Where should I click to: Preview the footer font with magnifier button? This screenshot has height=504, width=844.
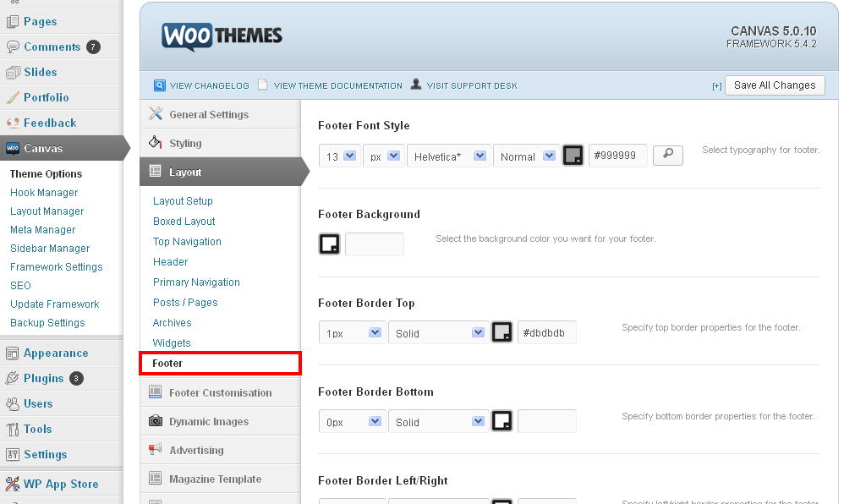tap(668, 156)
